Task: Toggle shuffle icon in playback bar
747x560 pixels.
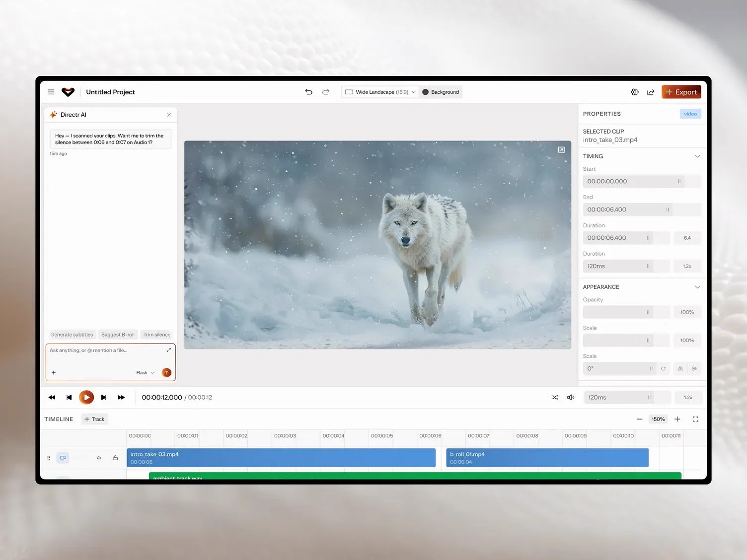Action: coord(555,397)
